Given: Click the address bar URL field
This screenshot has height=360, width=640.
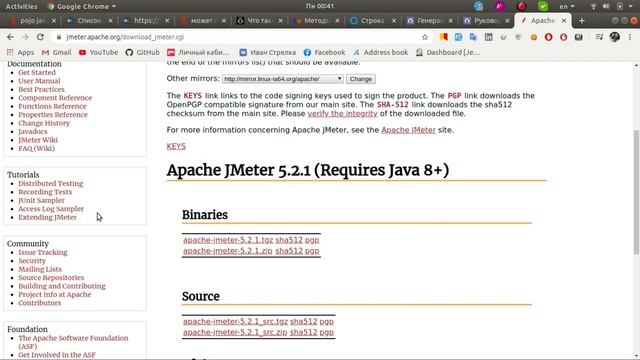Looking at the screenshot, I should [241, 37].
